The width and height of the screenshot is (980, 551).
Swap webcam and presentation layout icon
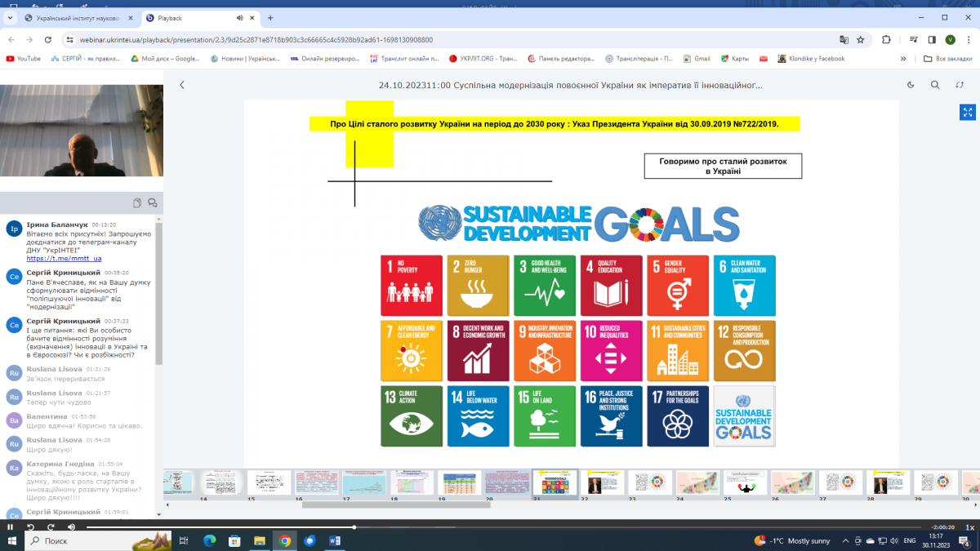click(960, 85)
